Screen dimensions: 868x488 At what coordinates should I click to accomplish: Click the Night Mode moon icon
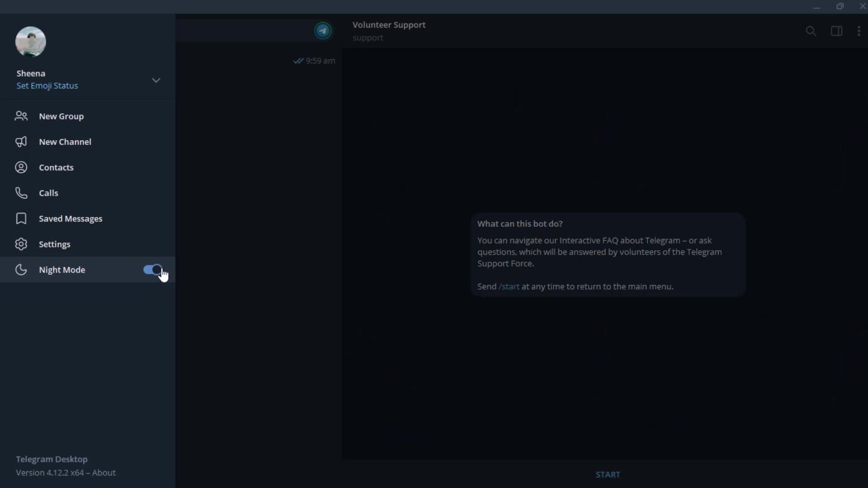(x=21, y=270)
